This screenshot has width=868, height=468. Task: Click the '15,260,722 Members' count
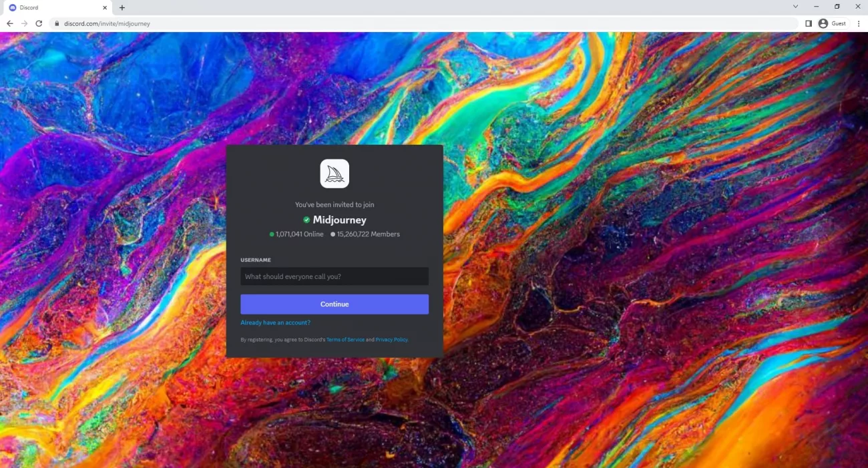[365, 234]
